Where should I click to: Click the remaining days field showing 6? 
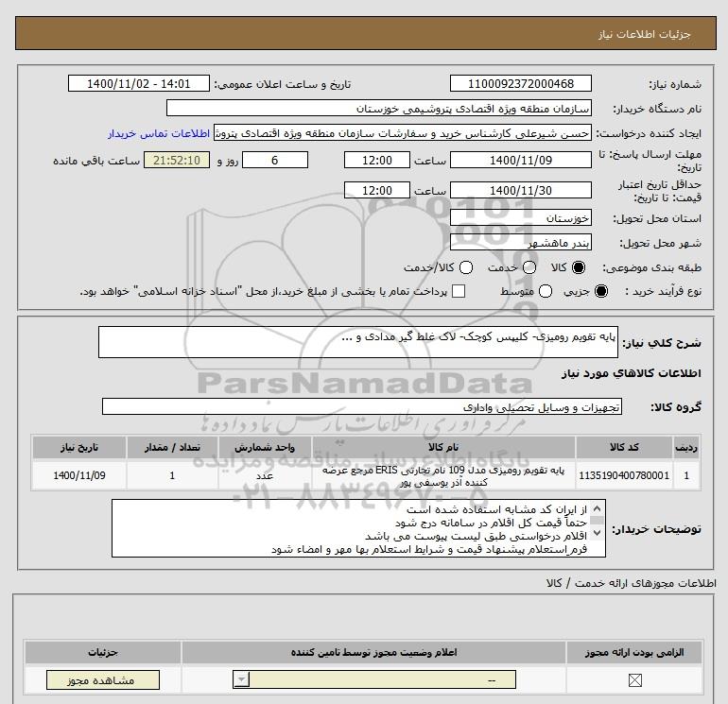(x=275, y=160)
